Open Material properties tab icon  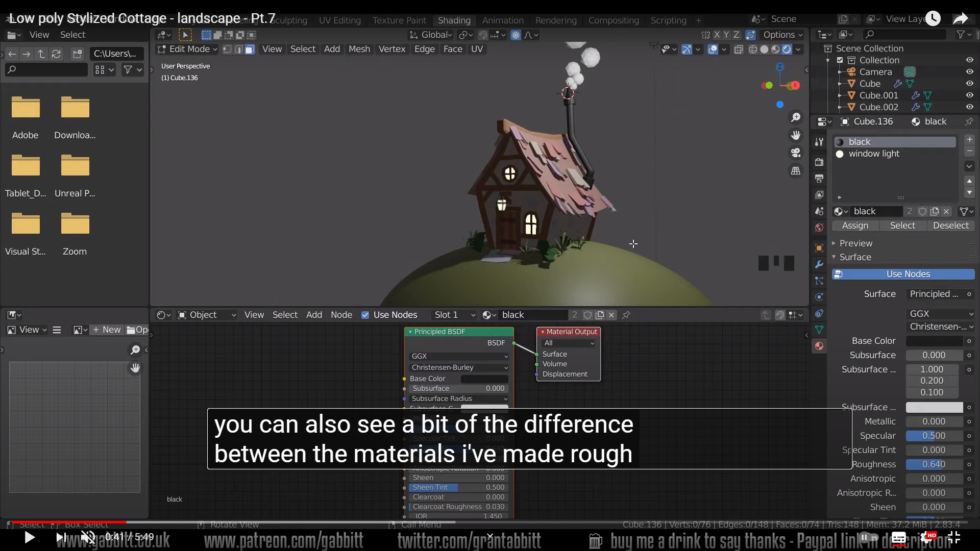point(819,346)
